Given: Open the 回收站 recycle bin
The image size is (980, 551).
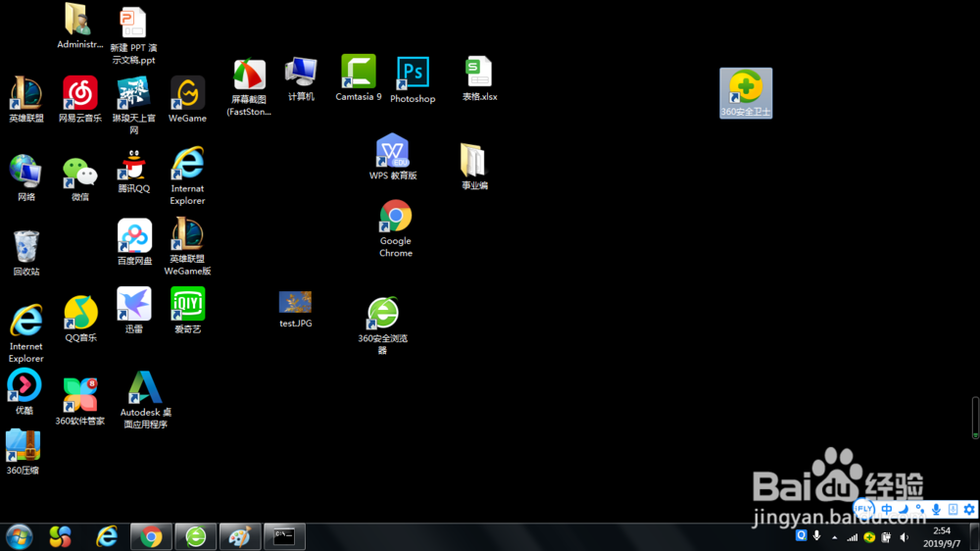Looking at the screenshot, I should click(x=26, y=253).
